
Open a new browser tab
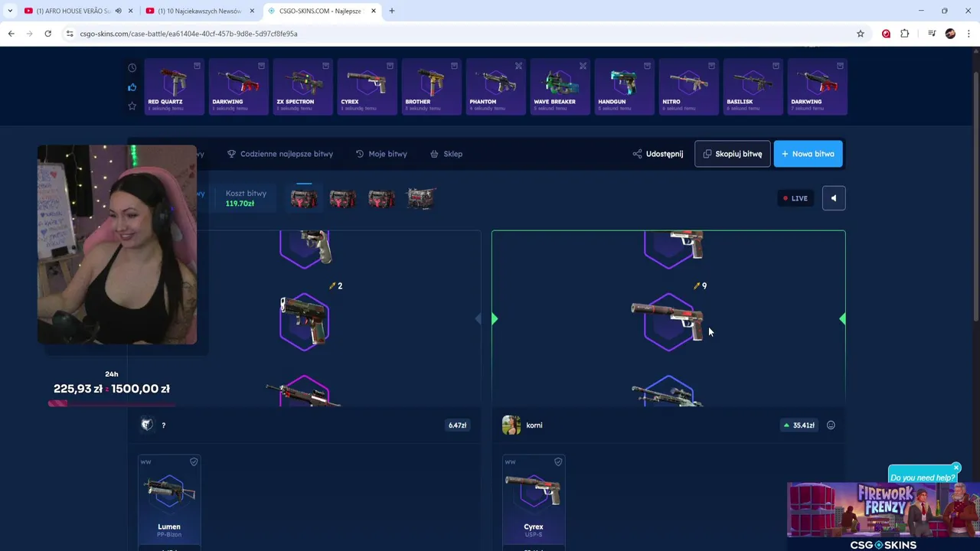coord(392,11)
